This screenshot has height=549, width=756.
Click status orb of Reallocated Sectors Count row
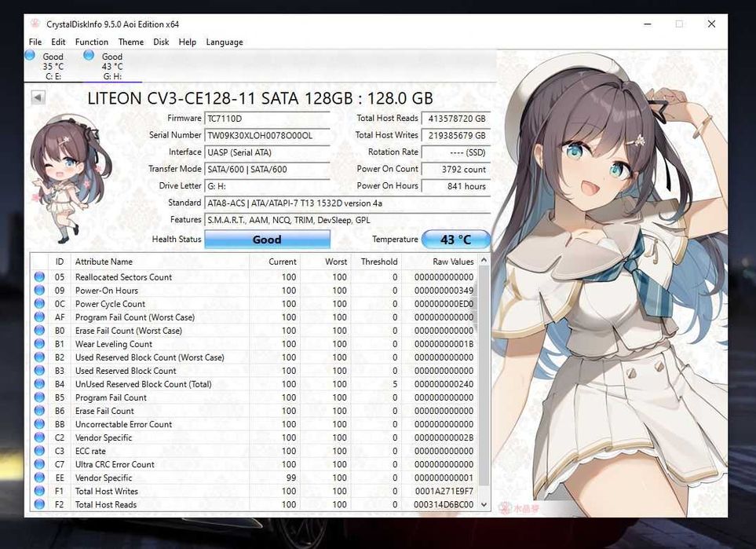point(39,277)
